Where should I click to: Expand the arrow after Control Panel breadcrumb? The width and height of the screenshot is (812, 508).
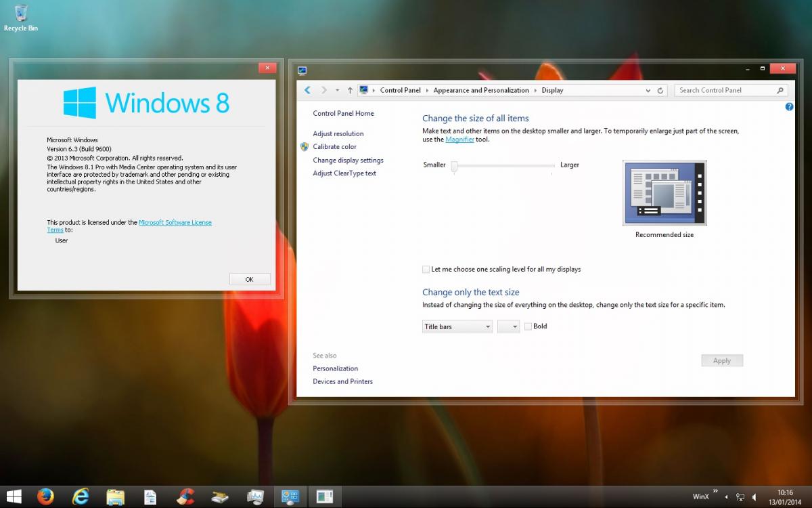point(427,90)
